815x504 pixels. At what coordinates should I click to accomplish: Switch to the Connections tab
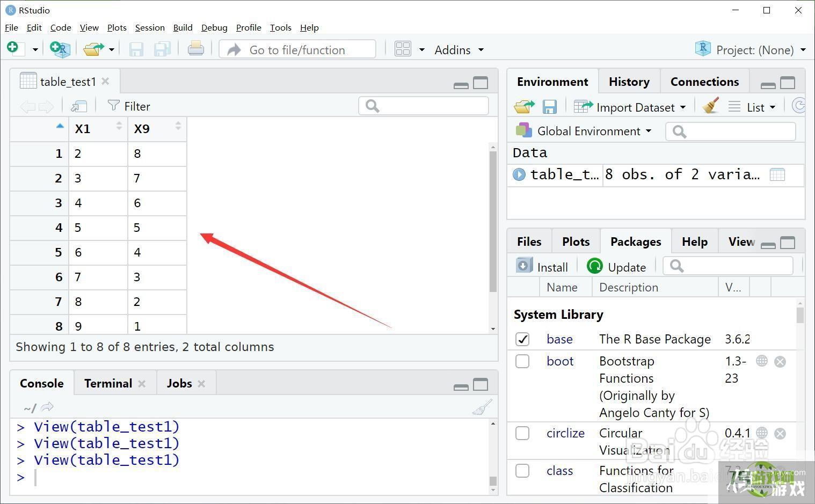(x=704, y=82)
